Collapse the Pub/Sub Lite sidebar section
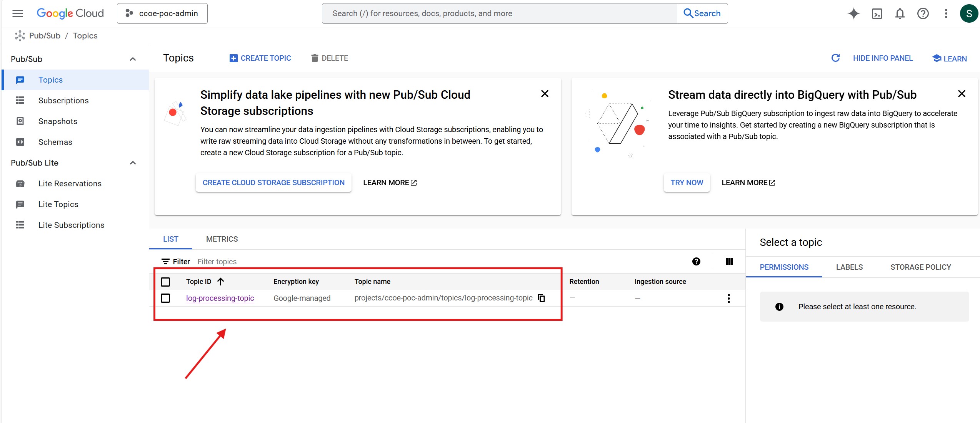The image size is (980, 423). point(133,163)
